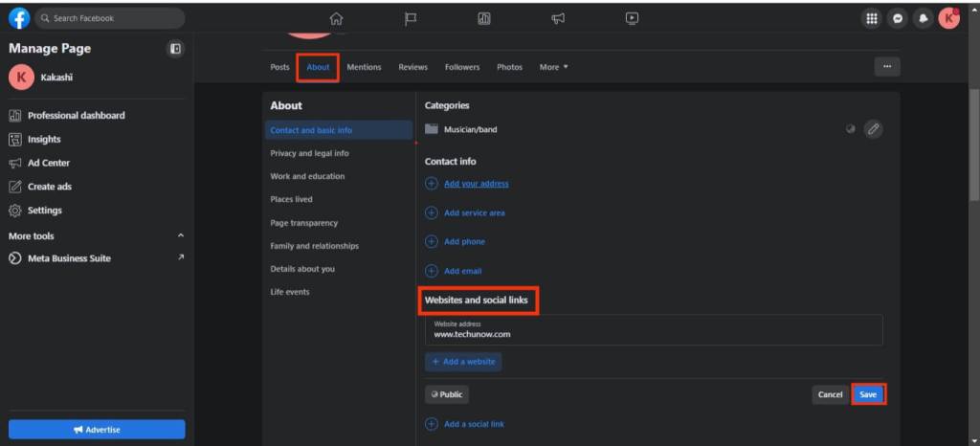
Task: Click the Kakashi page avatar in sidebar
Action: (x=21, y=78)
